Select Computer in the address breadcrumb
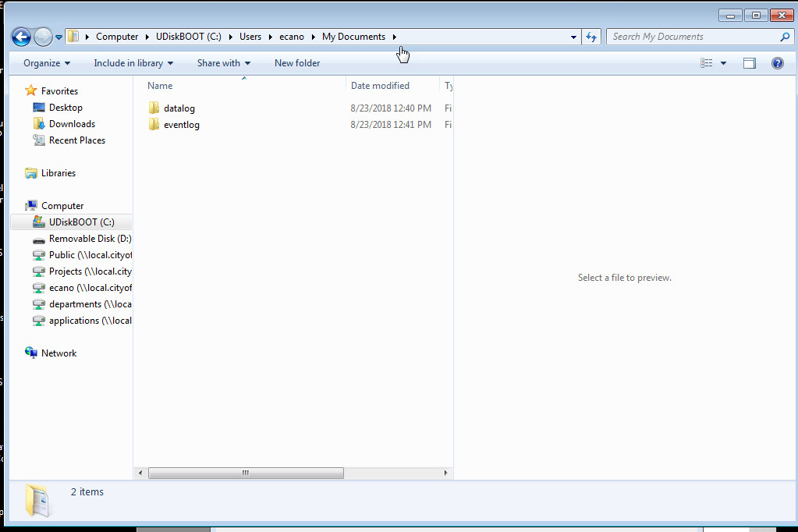Screen dimensions: 798x532 coord(117,37)
